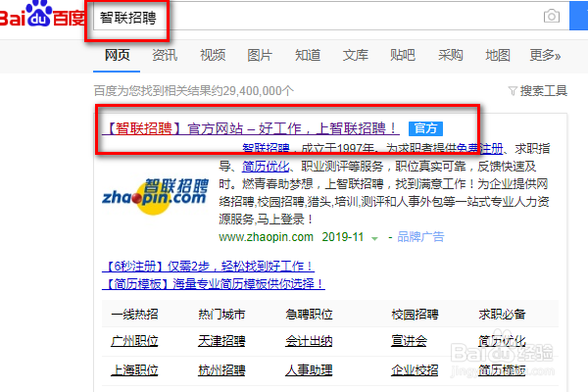
Task: Open the 图片 tab
Action: point(260,55)
